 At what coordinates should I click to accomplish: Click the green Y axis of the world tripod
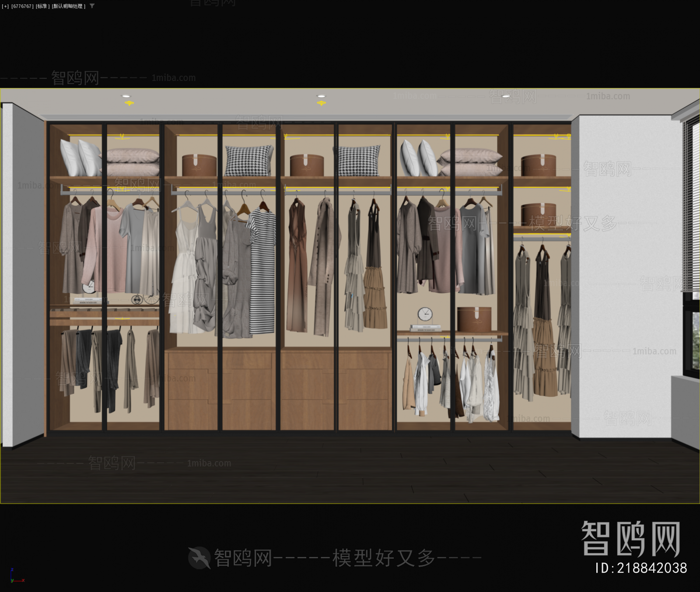[x=12, y=581]
